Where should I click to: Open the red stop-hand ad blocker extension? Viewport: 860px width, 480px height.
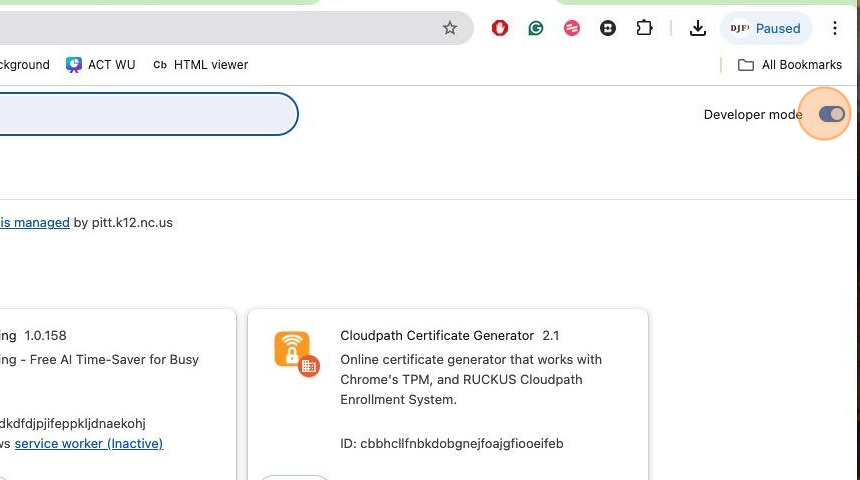500,28
